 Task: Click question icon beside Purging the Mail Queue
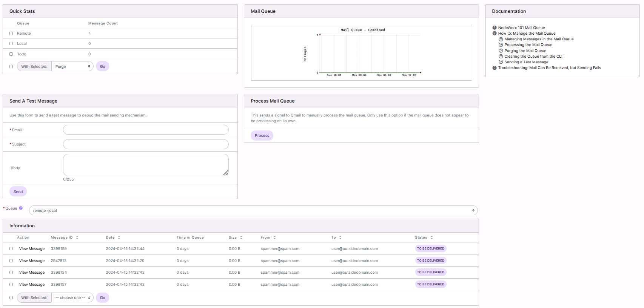(501, 51)
